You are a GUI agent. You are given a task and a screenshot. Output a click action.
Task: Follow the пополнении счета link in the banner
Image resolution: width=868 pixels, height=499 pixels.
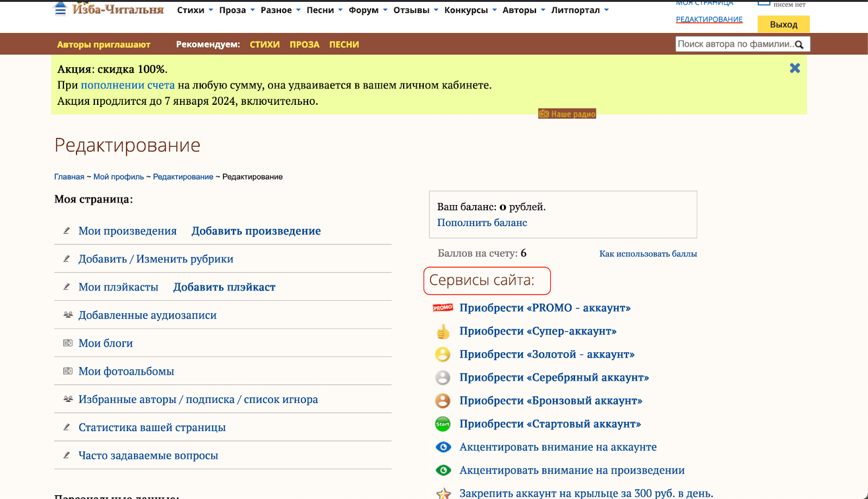(127, 85)
